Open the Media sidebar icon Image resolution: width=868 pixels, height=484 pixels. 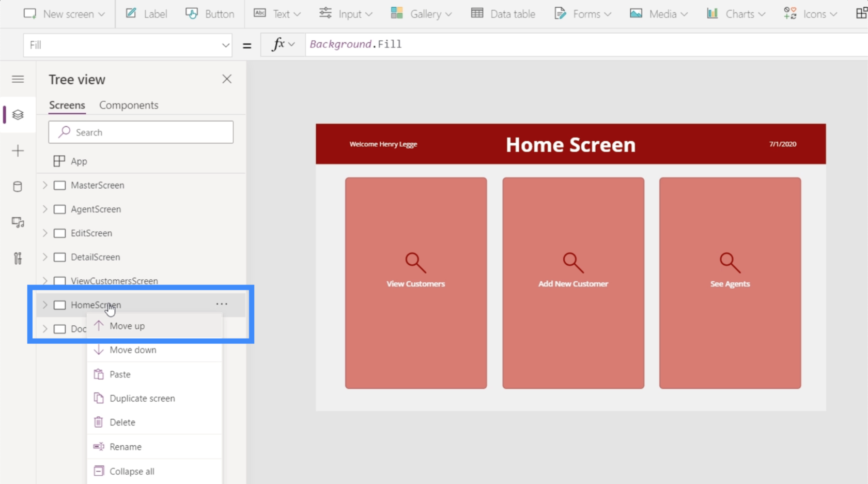coord(18,222)
